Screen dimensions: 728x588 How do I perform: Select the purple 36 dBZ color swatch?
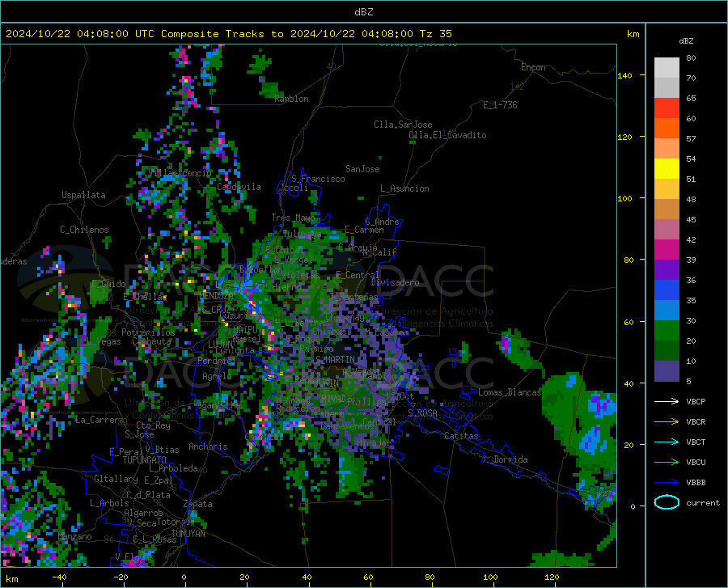tap(667, 270)
